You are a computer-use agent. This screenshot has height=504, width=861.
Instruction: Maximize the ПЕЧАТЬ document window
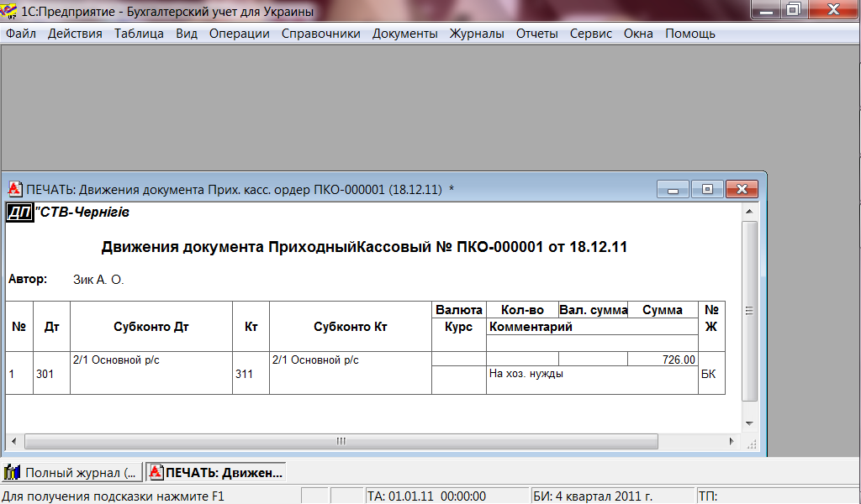[x=707, y=189]
